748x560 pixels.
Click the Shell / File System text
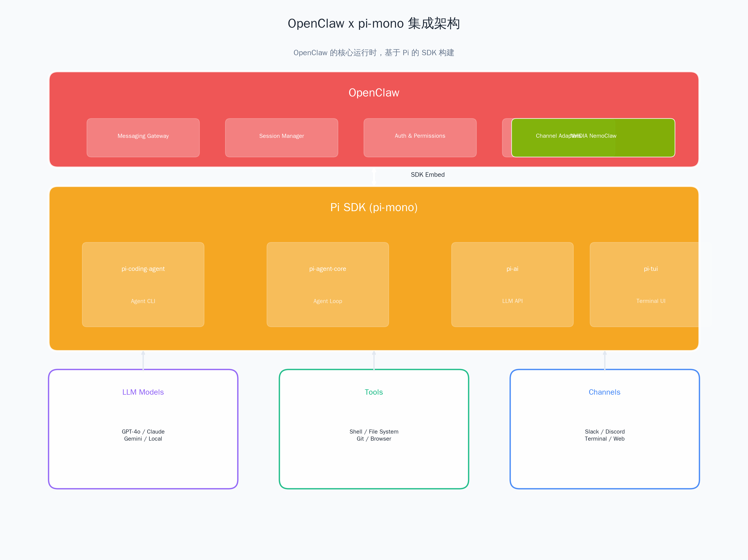click(374, 432)
